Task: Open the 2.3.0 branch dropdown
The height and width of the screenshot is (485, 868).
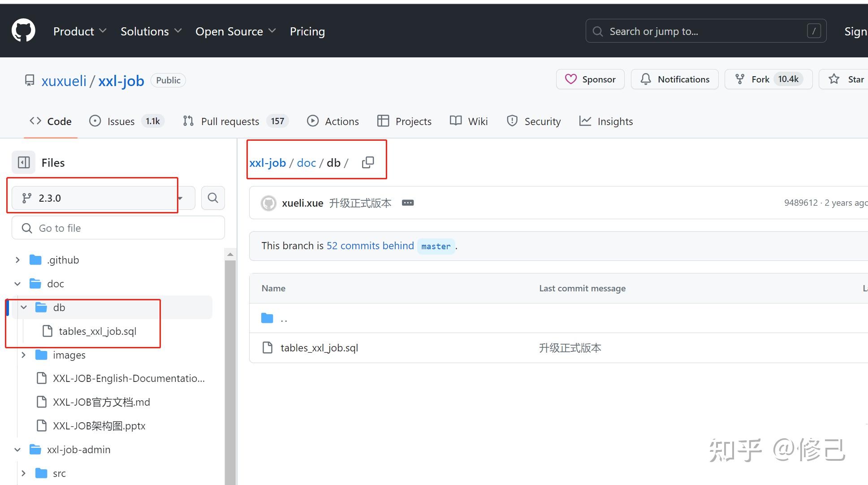Action: (103, 198)
